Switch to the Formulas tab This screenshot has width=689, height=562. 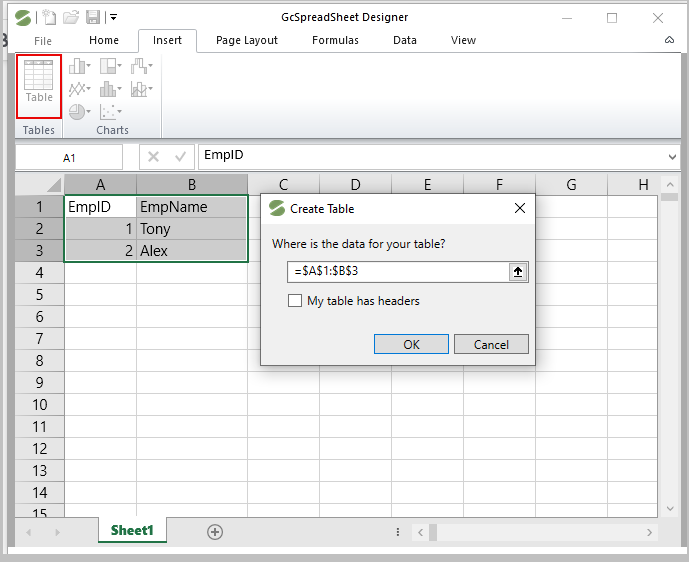tap(335, 40)
